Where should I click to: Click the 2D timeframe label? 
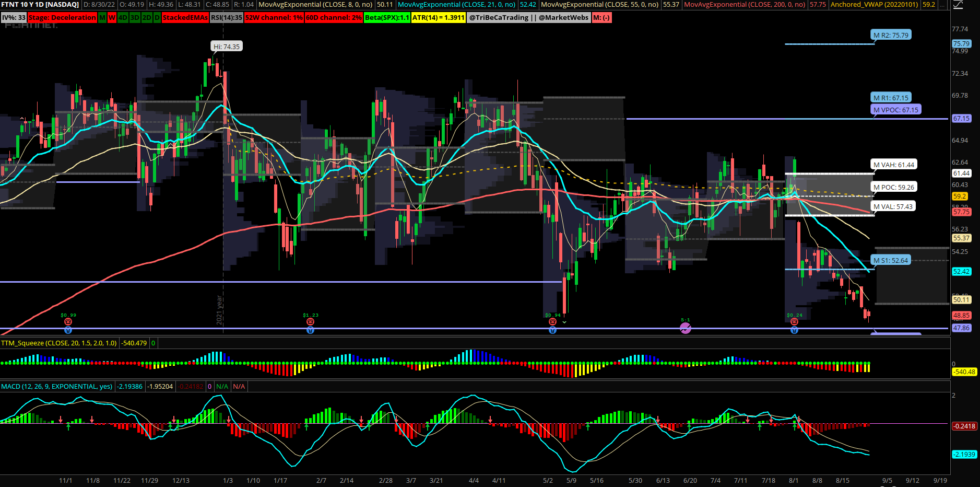pyautogui.click(x=147, y=17)
